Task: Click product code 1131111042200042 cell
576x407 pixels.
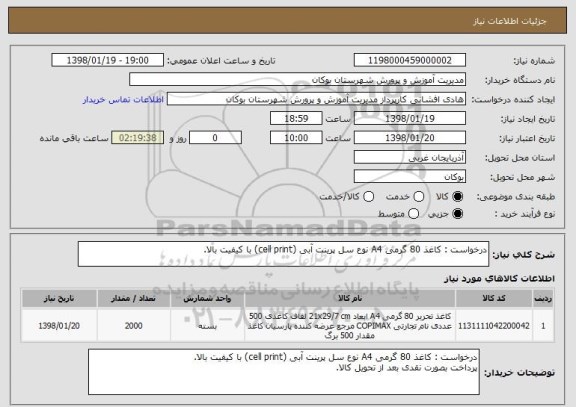Action: pyautogui.click(x=494, y=326)
